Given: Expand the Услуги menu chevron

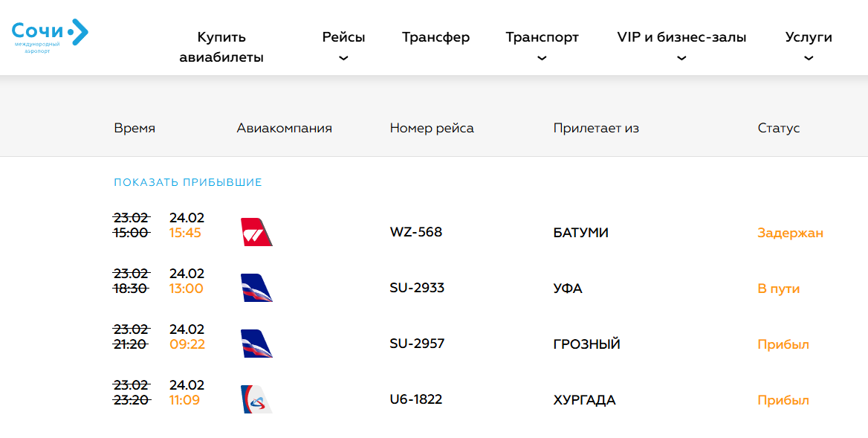Looking at the screenshot, I should coord(809,59).
